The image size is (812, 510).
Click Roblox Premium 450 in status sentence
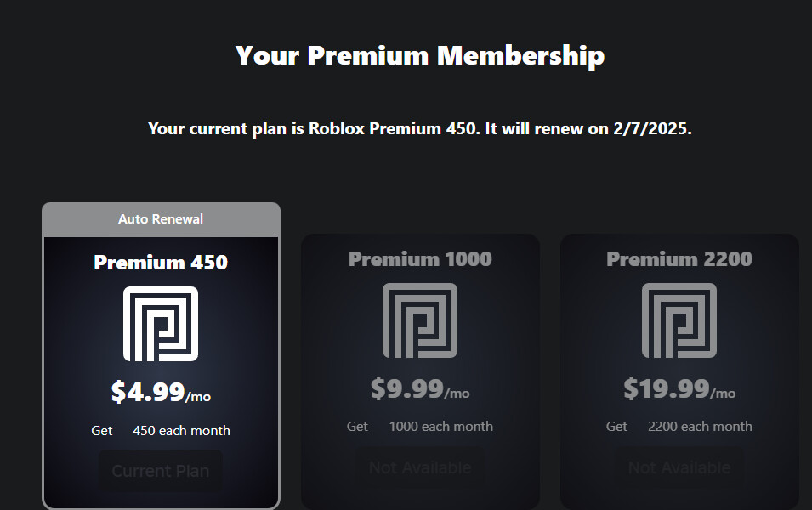393,128
